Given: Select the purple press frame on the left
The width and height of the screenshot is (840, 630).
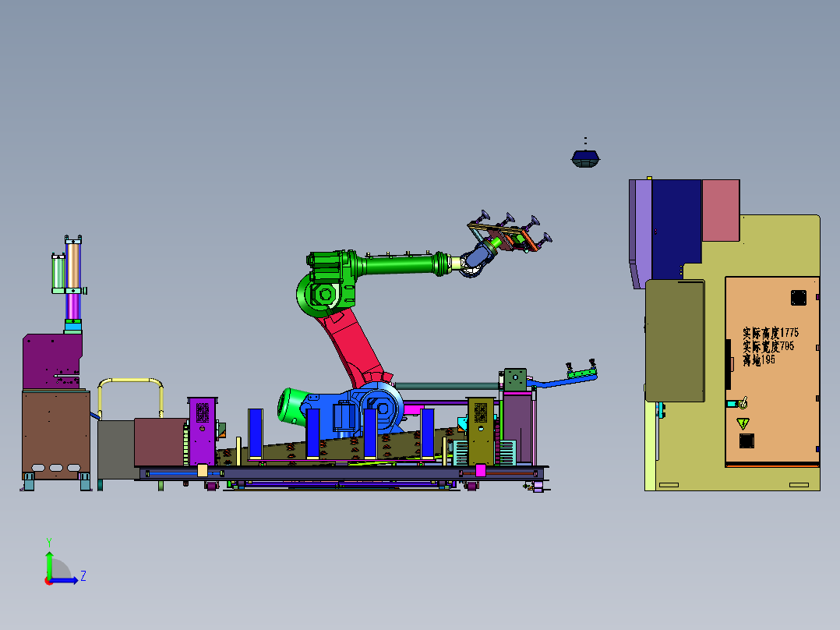Looking at the screenshot, I should point(53,359).
